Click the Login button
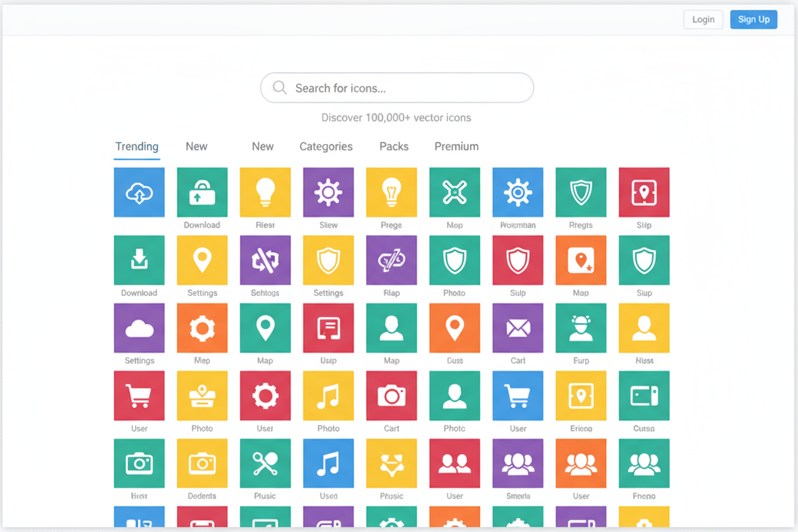The width and height of the screenshot is (798, 532). (703, 19)
